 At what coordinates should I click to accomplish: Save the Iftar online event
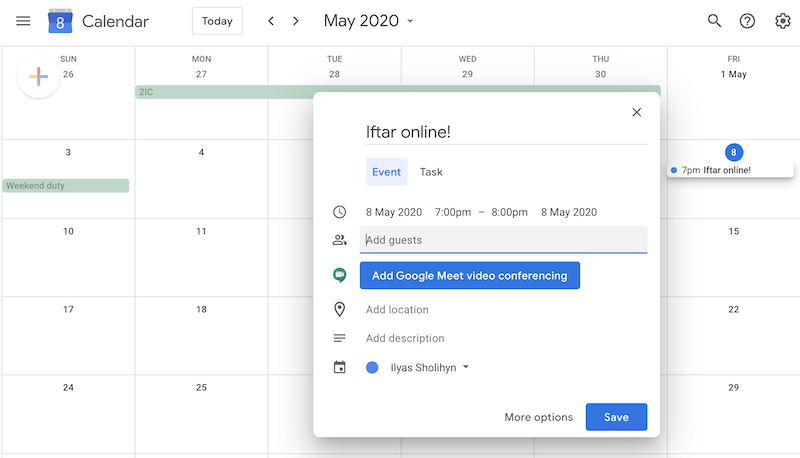(616, 417)
